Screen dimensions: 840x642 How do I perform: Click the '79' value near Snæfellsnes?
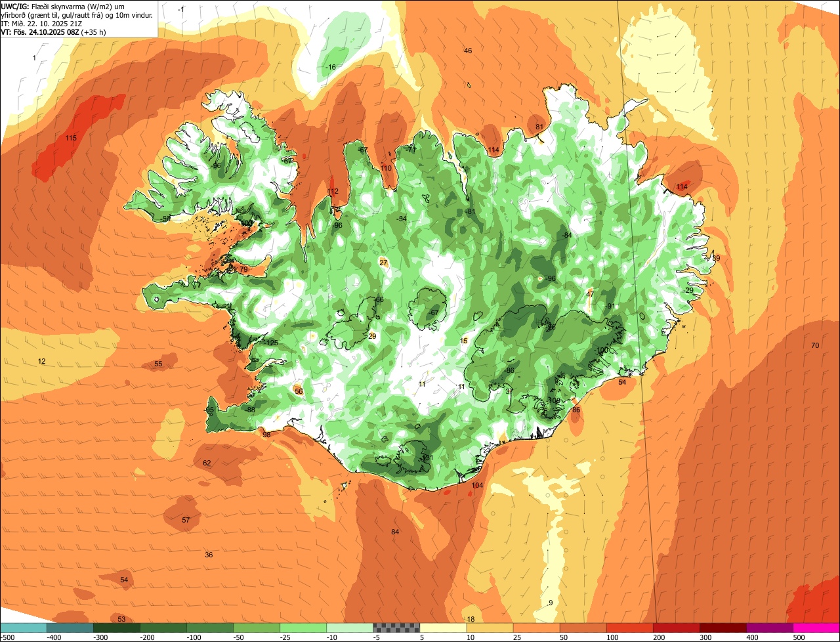(243, 269)
